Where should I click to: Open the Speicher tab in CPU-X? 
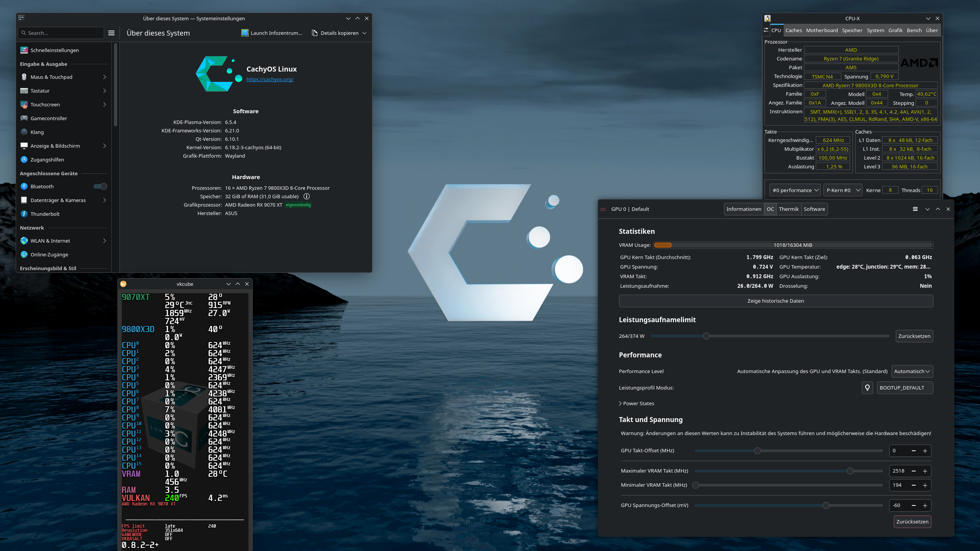click(852, 30)
